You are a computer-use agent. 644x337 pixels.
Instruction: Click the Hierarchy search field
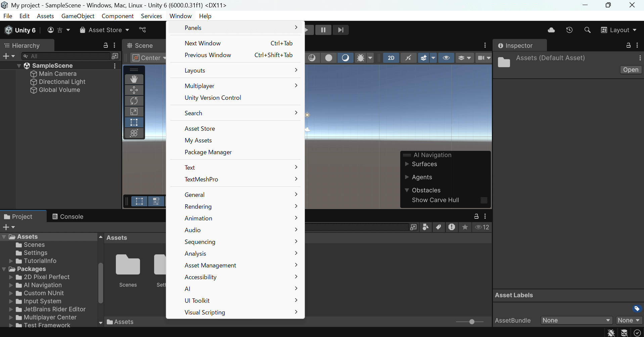pos(66,56)
